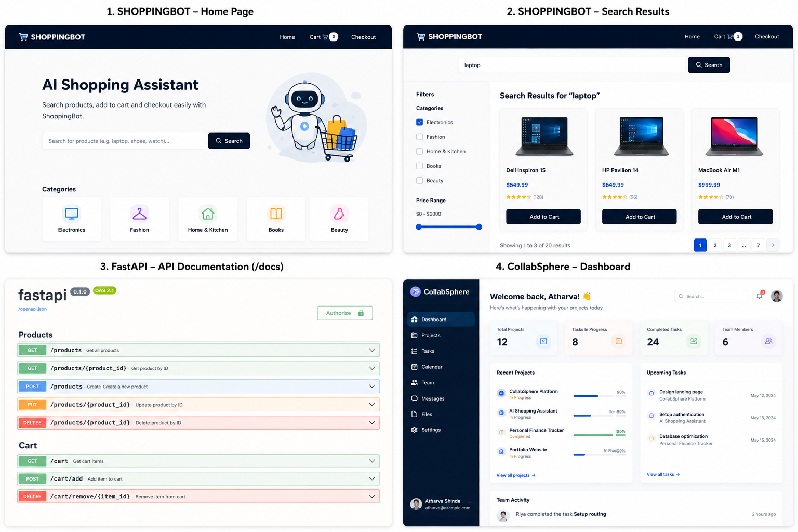
Task: Click Home in the Home Page navbar
Action: coord(287,37)
